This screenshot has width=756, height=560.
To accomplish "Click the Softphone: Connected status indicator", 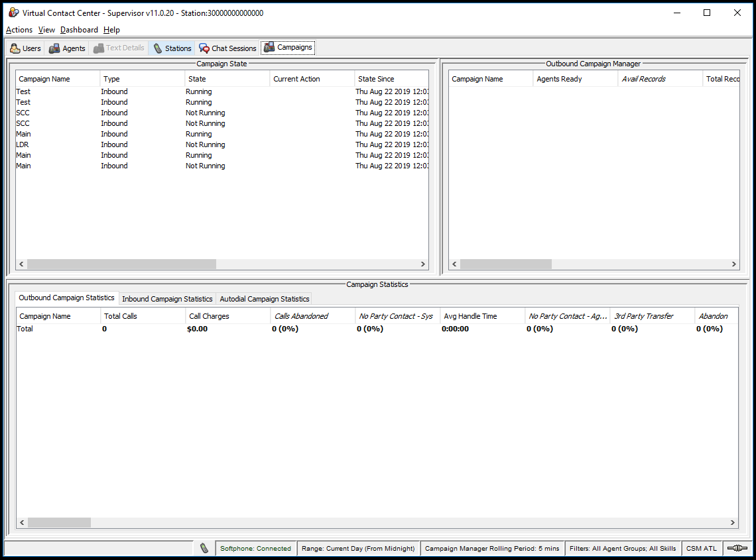I will point(255,549).
